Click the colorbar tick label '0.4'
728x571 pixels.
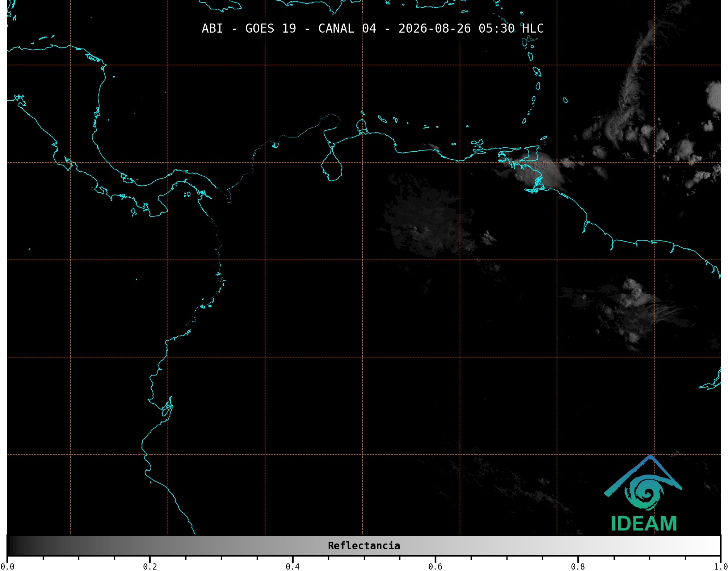(293, 566)
